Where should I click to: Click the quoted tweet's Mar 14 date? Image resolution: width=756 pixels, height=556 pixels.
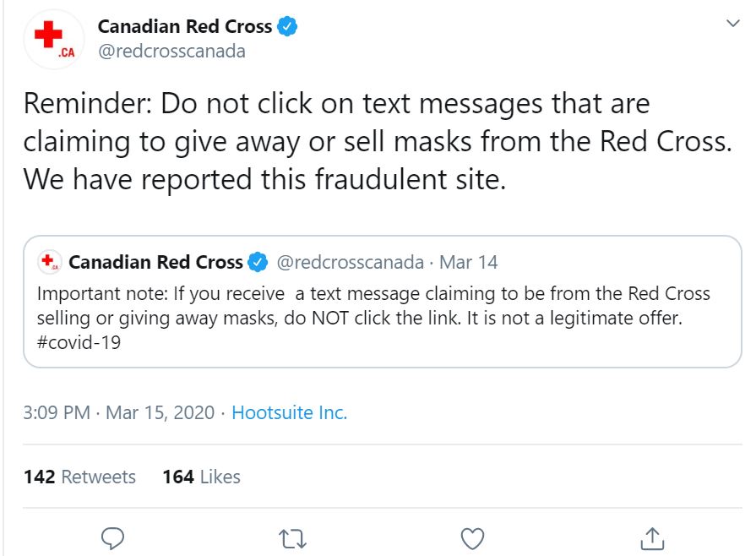[468, 262]
